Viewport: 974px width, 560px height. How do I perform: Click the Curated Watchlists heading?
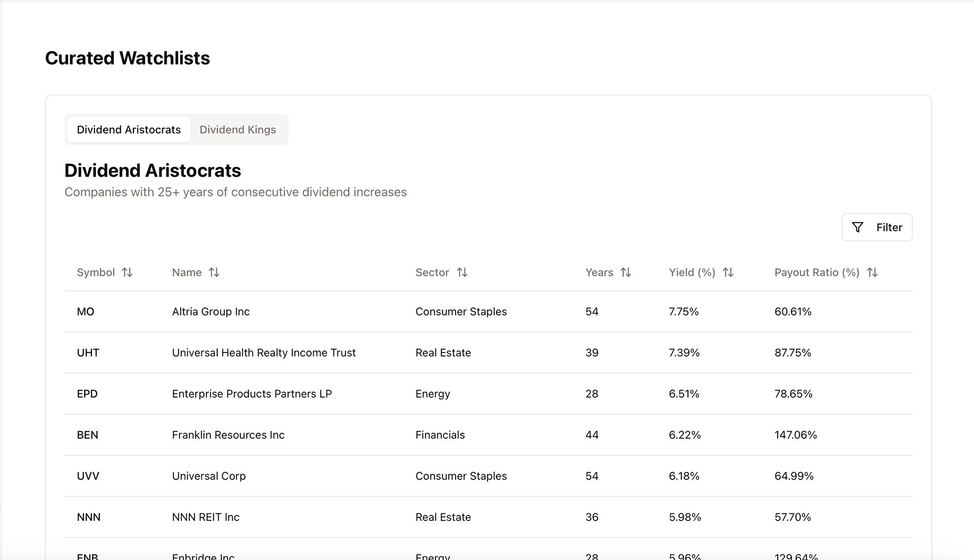tap(127, 58)
